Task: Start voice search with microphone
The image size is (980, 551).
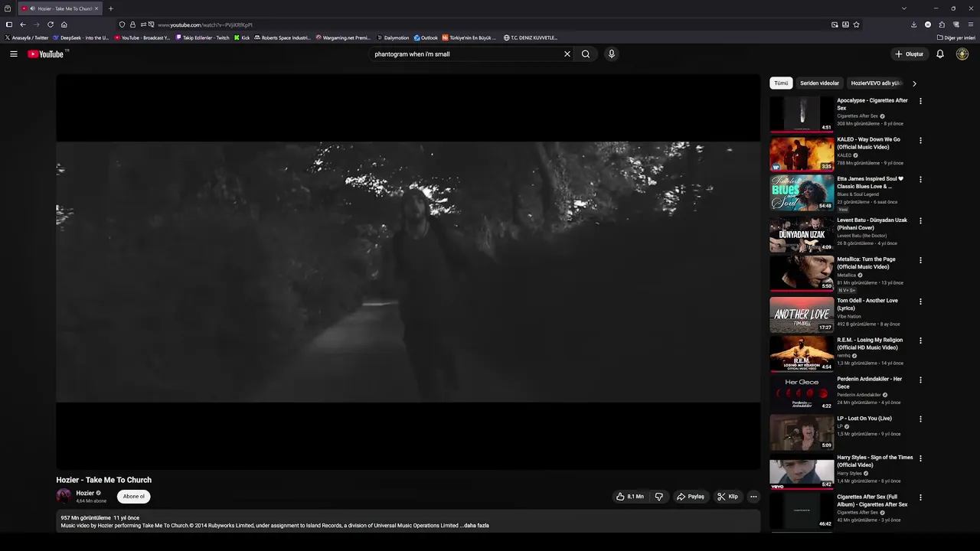Action: [x=611, y=54]
